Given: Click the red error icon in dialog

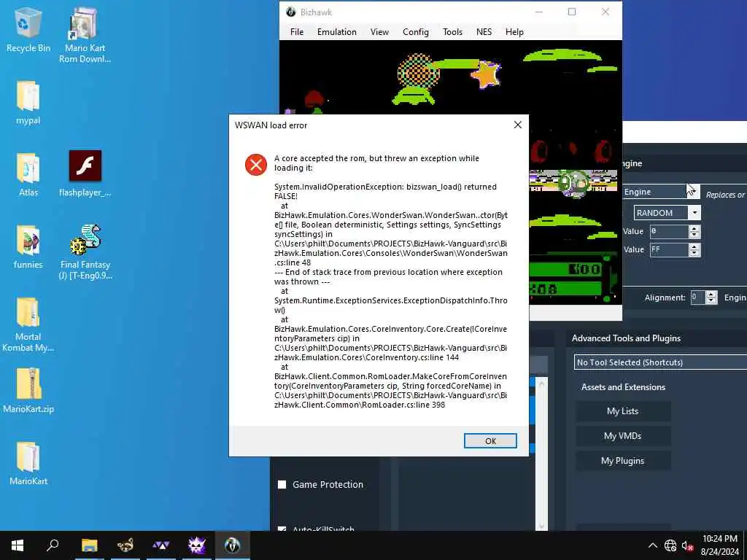Looking at the screenshot, I should [256, 165].
